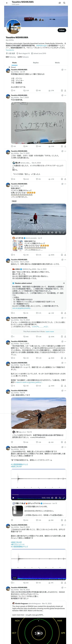Expand the Readers added context arrow
This screenshot has width=72, height=644.
pyautogui.click(x=64, y=283)
